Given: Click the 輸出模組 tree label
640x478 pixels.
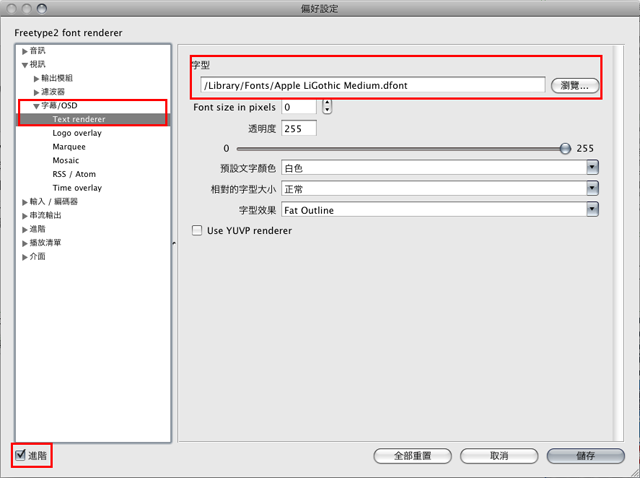Looking at the screenshot, I should click(x=57, y=78).
